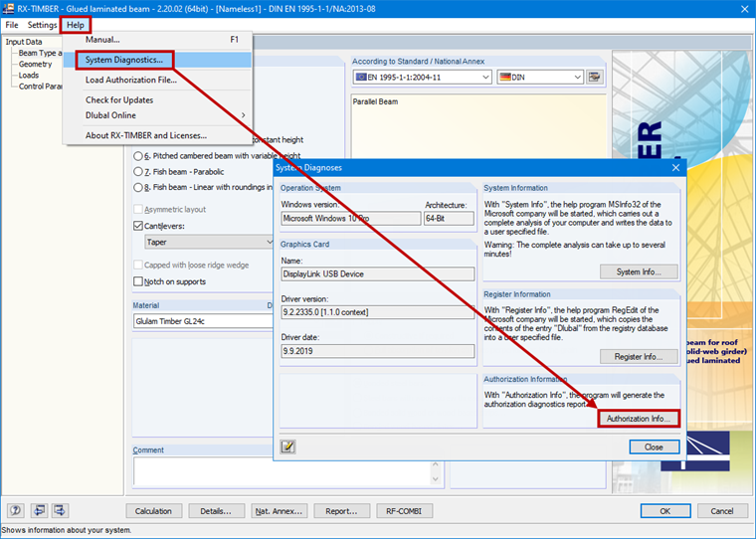Select radio 7 Fish beam - Parabolic

138,172
